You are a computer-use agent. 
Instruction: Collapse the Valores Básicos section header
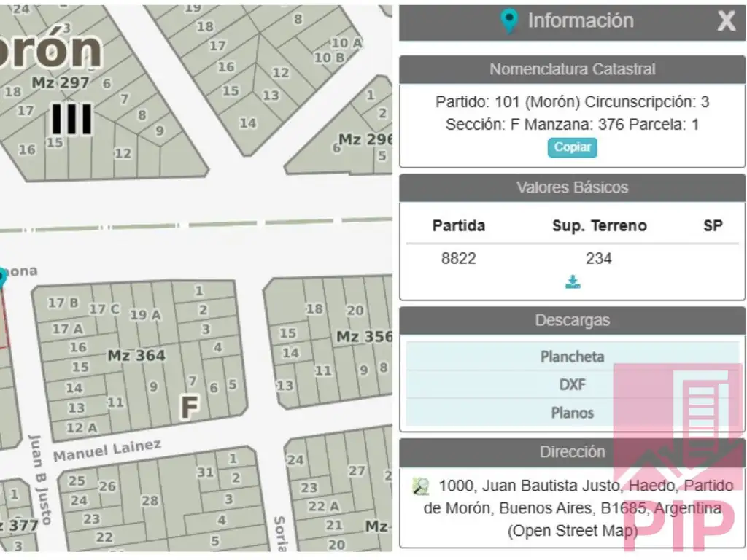point(572,187)
